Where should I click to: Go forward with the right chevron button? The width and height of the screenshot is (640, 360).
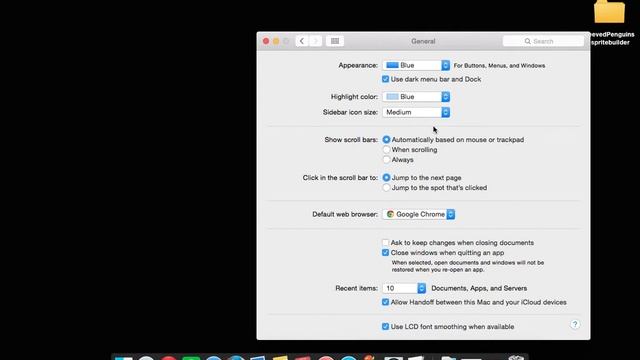tap(316, 41)
